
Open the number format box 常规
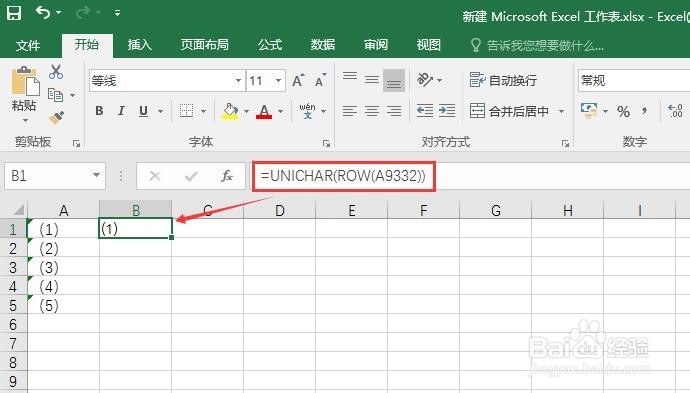click(634, 81)
